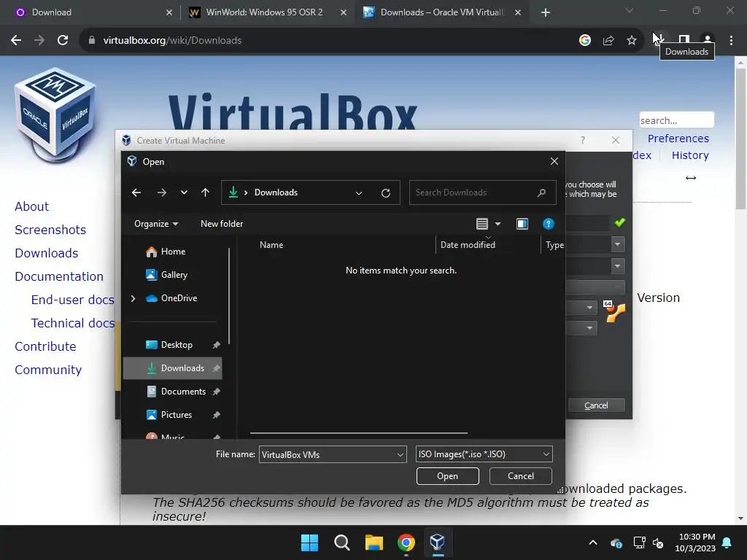Open the Organize menu

click(x=156, y=224)
